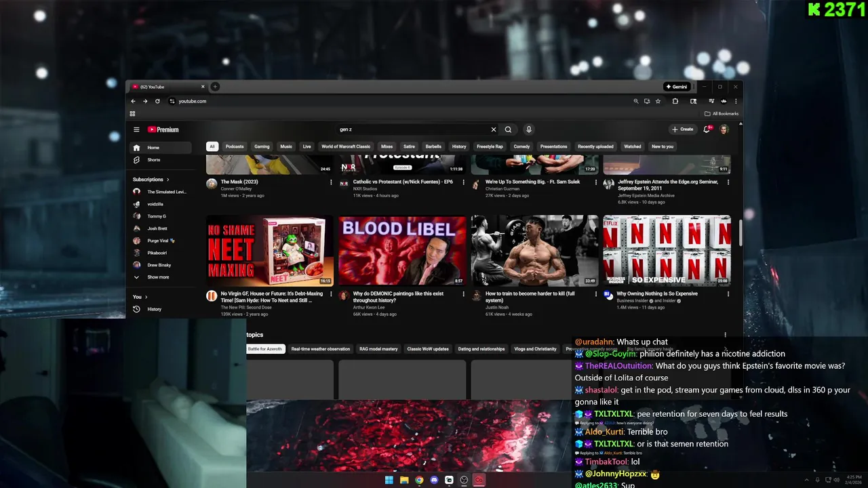The height and width of the screenshot is (488, 868).
Task: Select 'RAG model mastery' topic chip
Action: [378, 349]
